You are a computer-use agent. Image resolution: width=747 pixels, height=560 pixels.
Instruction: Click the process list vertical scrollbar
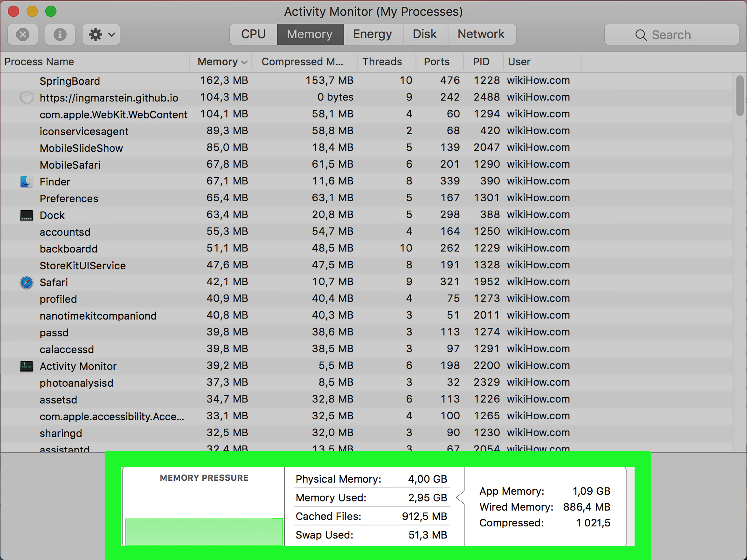740,95
